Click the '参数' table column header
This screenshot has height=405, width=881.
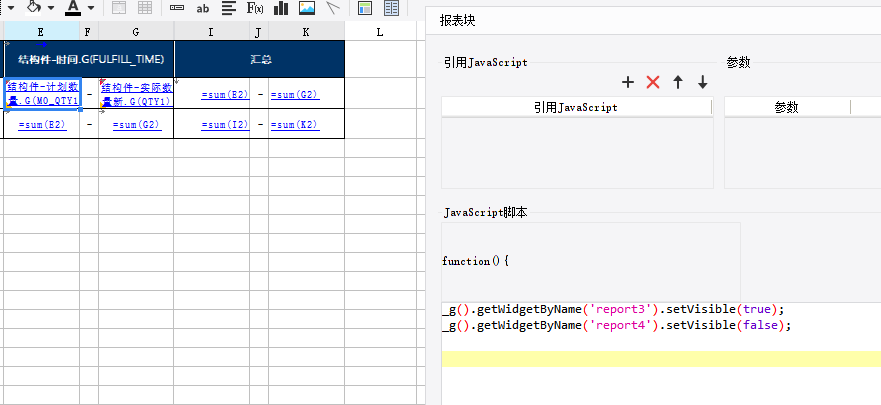pyautogui.click(x=787, y=107)
